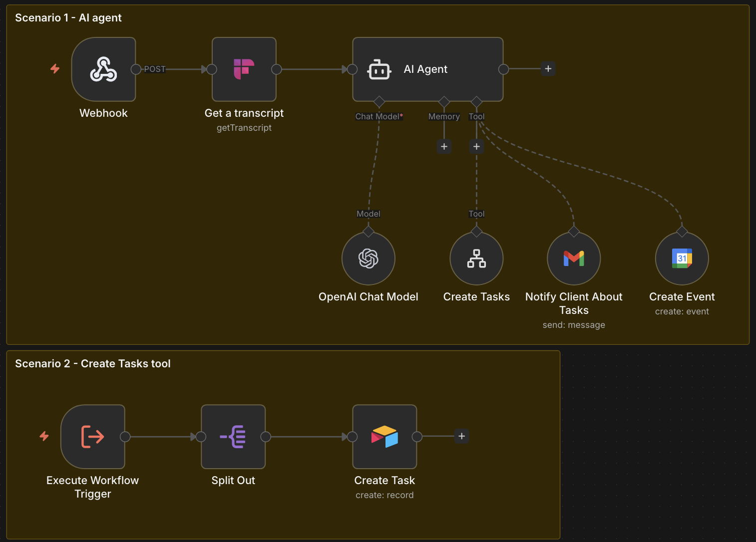Click the Tool diamond connector on AI Agent
Image resolution: width=756 pixels, height=542 pixels.
coord(476,102)
